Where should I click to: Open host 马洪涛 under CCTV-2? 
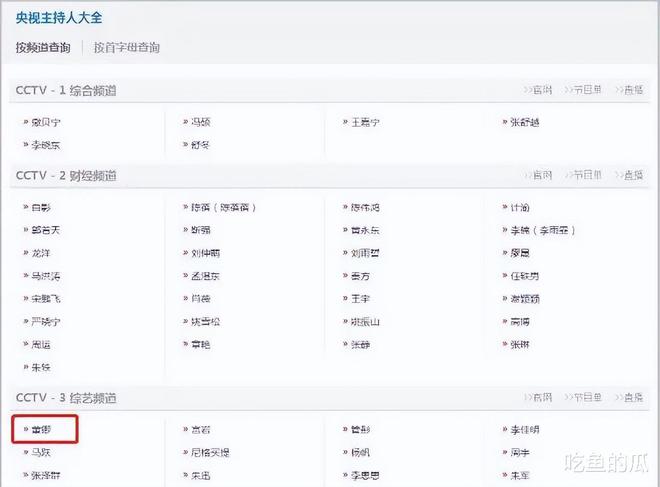pyautogui.click(x=46, y=276)
